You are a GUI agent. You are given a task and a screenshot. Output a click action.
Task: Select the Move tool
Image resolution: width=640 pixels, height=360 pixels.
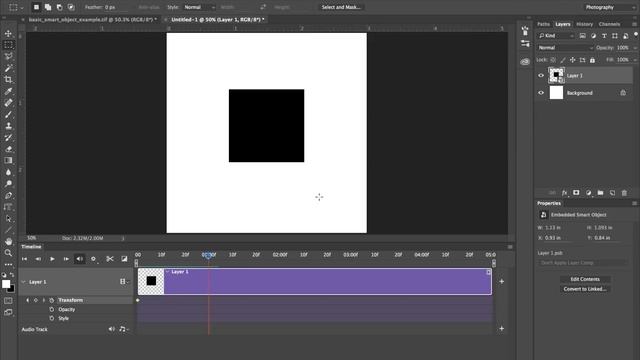pos(8,33)
